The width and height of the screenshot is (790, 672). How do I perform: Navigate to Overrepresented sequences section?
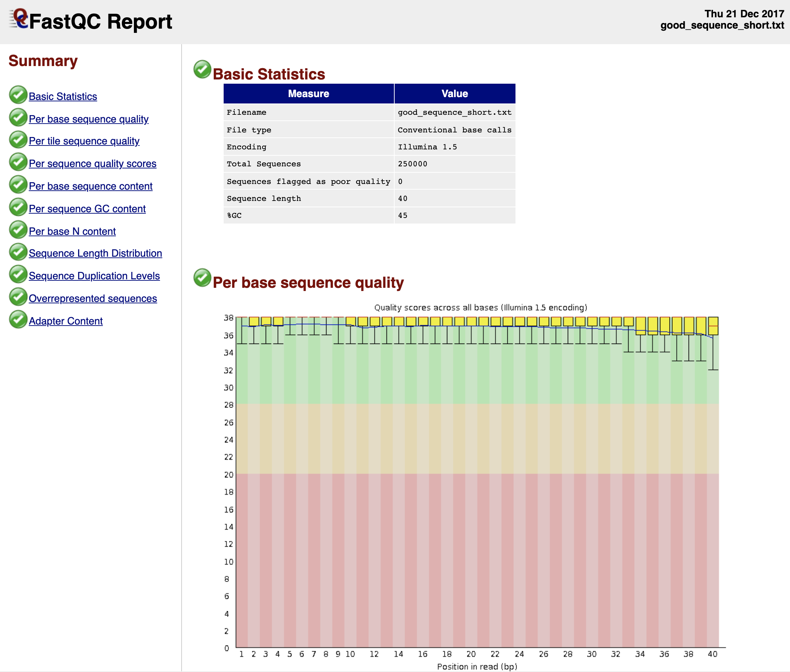93,299
